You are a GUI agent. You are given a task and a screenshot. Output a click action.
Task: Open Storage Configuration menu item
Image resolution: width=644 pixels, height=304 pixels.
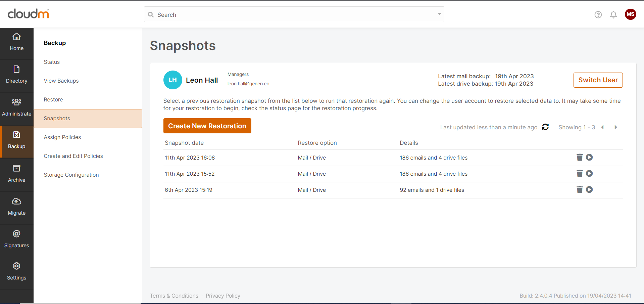pos(71,175)
